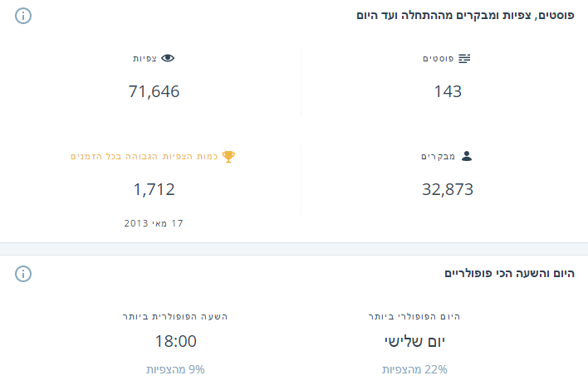Click the most popular hour 18:00
Viewport: 588px width, 390px height.
[176, 341]
